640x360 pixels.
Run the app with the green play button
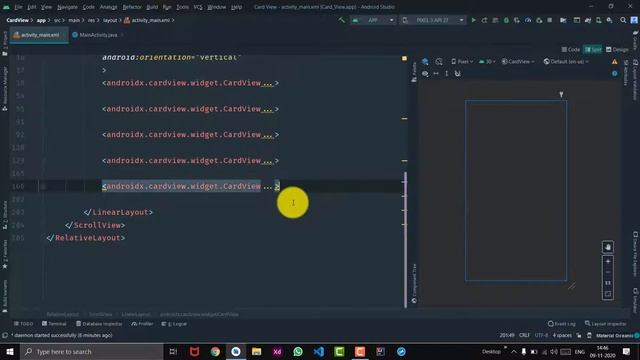click(473, 20)
